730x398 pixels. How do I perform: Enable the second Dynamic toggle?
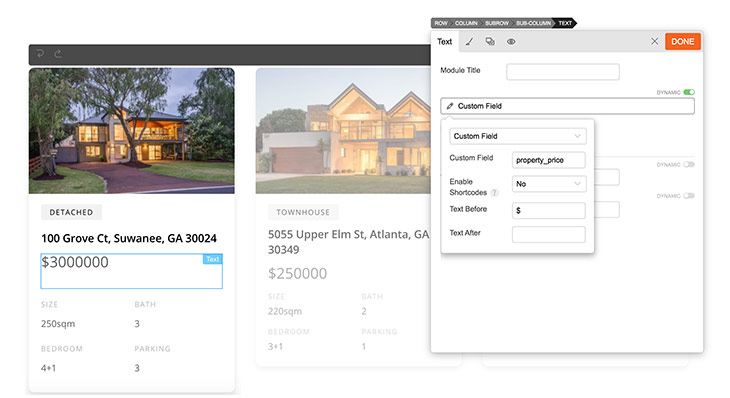pyautogui.click(x=689, y=164)
